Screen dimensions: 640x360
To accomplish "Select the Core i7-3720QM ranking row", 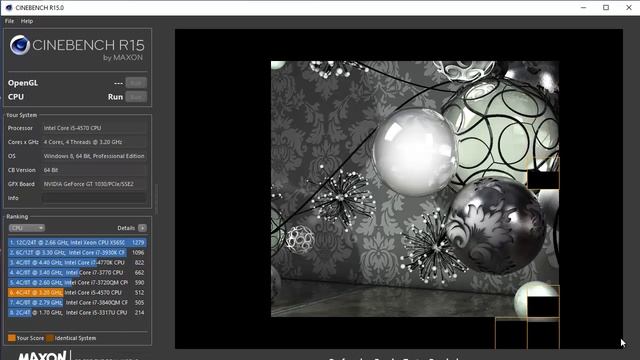I will click(x=77, y=282).
